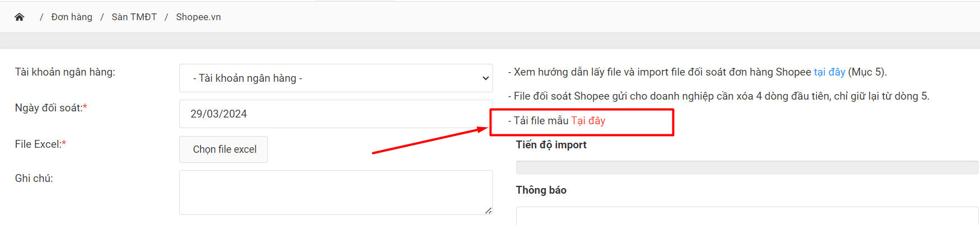Click the Thông báo message box
The height and width of the screenshot is (225, 980).
tap(746, 216)
